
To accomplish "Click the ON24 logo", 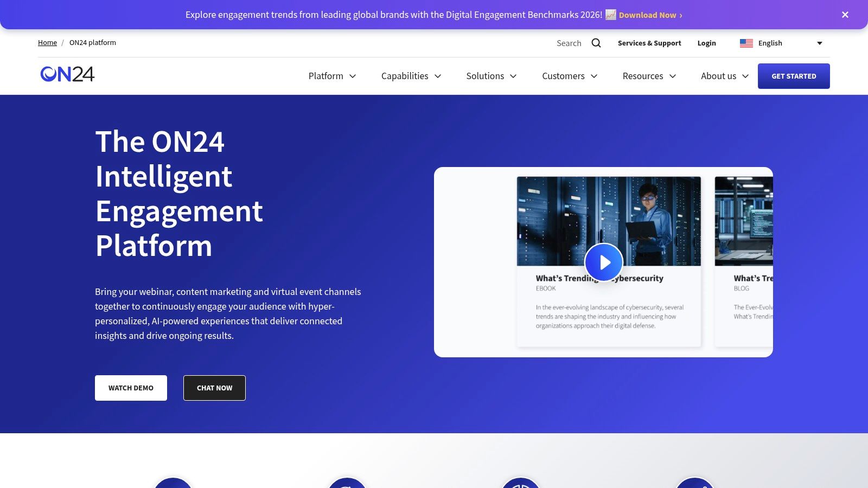I will click(67, 74).
